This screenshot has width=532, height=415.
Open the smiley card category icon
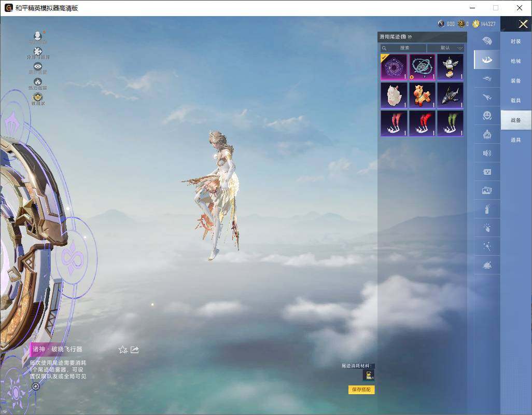pyautogui.click(x=487, y=172)
